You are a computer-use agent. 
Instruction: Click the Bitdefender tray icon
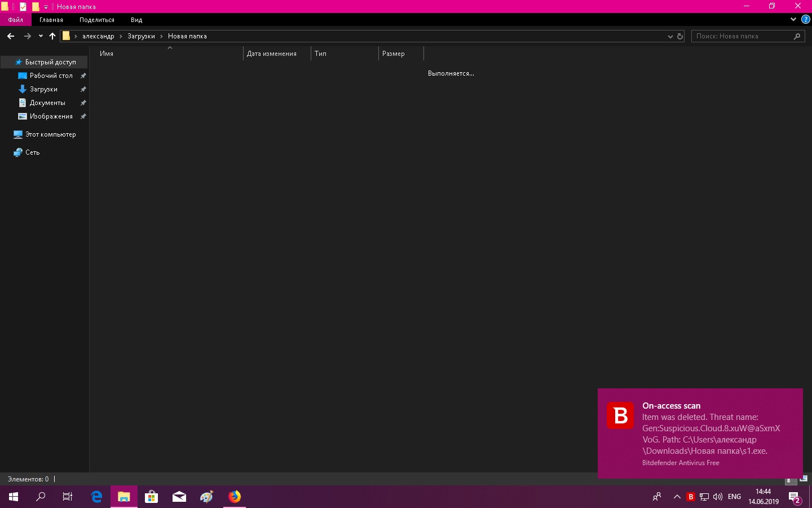pos(690,497)
